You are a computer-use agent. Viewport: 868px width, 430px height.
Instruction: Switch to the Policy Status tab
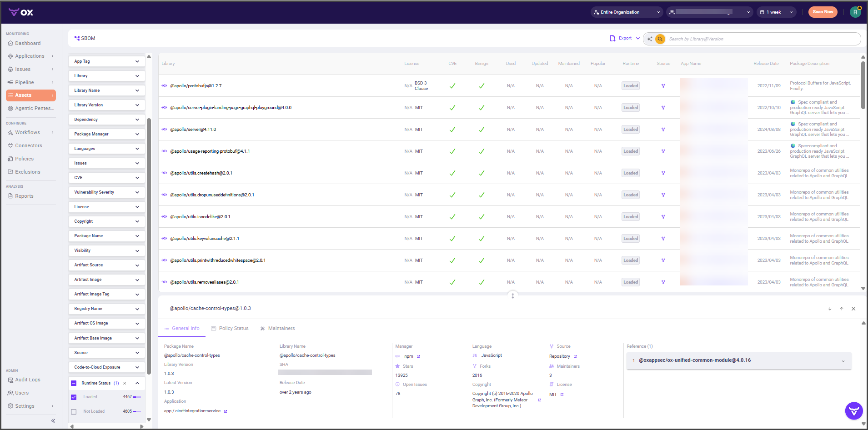(x=230, y=328)
